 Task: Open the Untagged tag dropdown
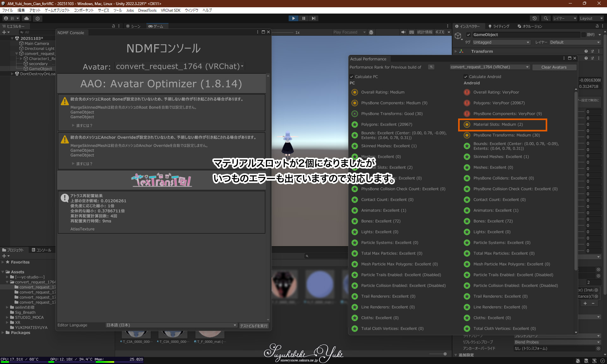tap(501, 42)
